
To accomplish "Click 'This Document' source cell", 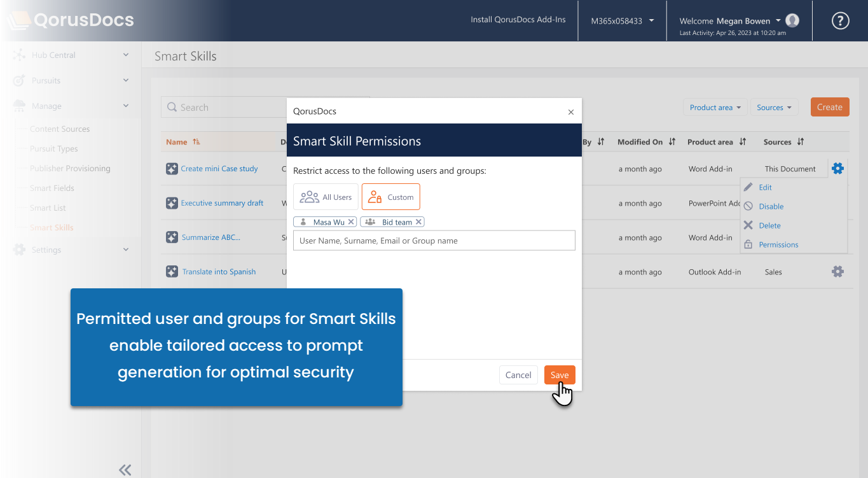I will [x=790, y=169].
